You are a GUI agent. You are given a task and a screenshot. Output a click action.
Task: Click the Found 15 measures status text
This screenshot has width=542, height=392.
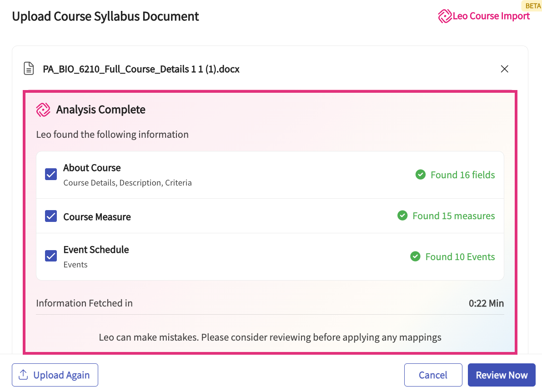click(453, 216)
